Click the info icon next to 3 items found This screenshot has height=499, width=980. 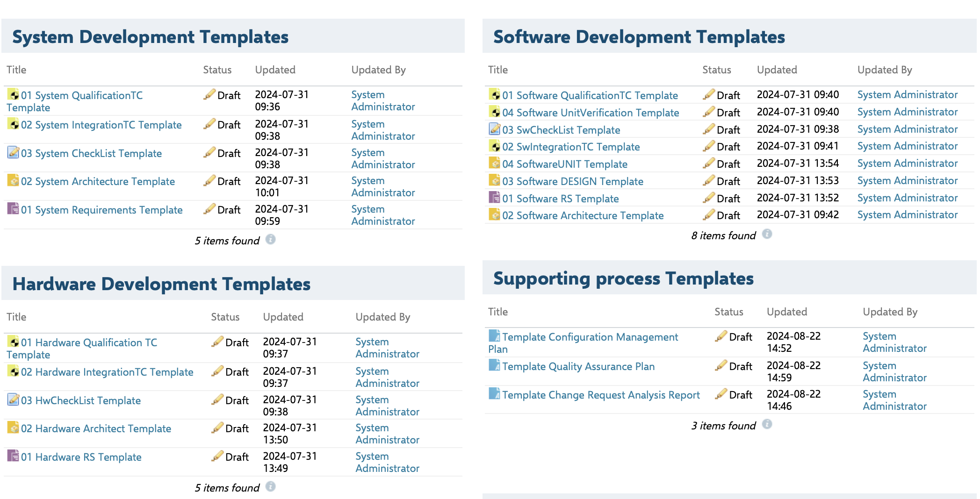tap(767, 424)
